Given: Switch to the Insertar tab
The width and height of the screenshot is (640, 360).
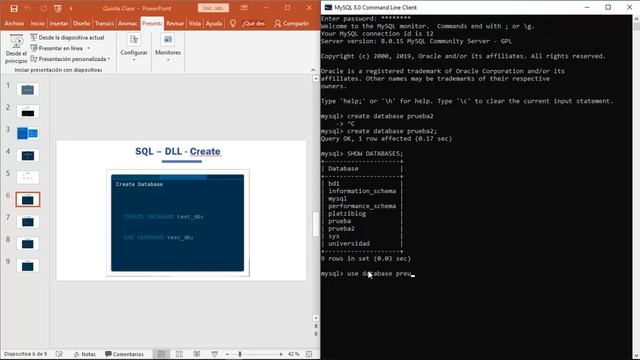Looking at the screenshot, I should pyautogui.click(x=59, y=24).
